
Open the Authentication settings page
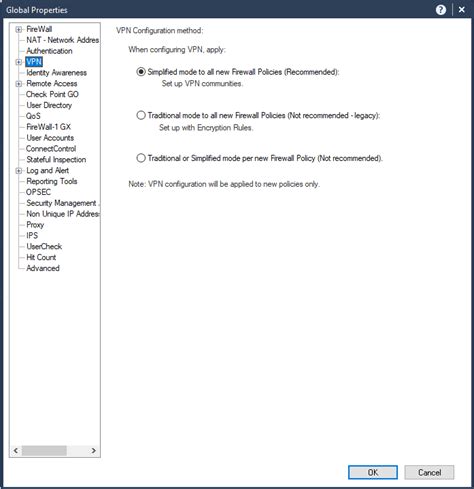(49, 51)
